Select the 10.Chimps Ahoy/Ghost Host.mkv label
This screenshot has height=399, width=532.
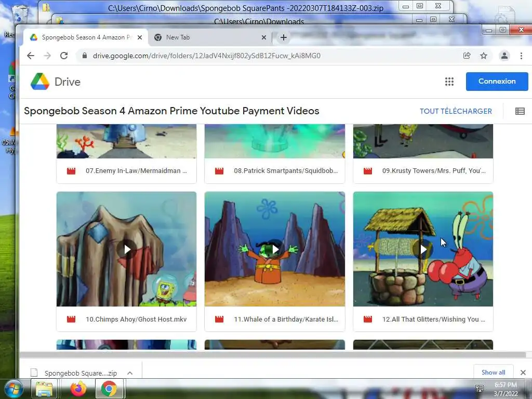click(x=136, y=320)
